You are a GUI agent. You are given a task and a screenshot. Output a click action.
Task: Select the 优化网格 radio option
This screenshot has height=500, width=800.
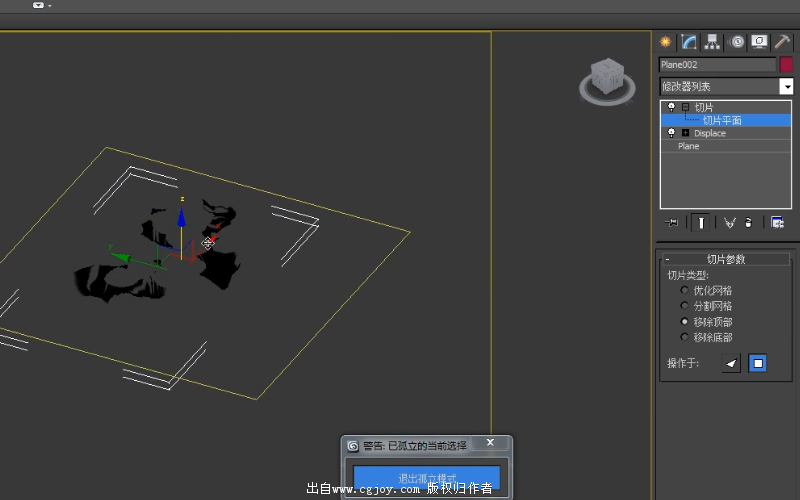[x=685, y=290]
